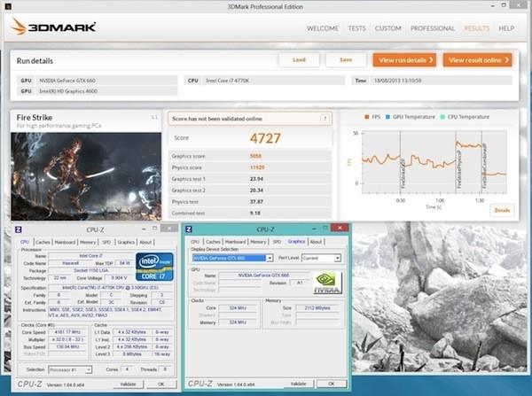Click View run details button
Viewport: 532px width, 396px height.
pos(404,60)
